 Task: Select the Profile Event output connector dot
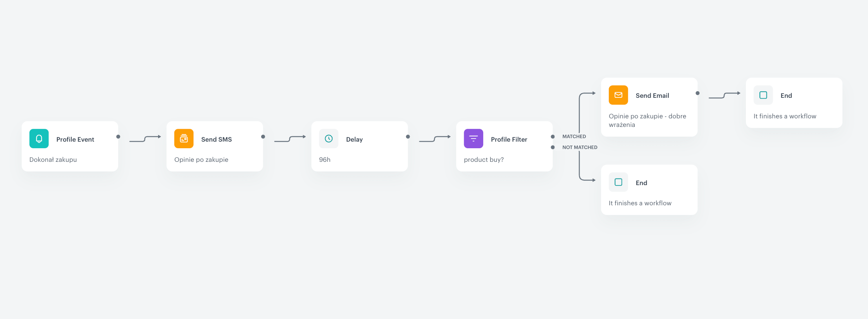pos(118,137)
